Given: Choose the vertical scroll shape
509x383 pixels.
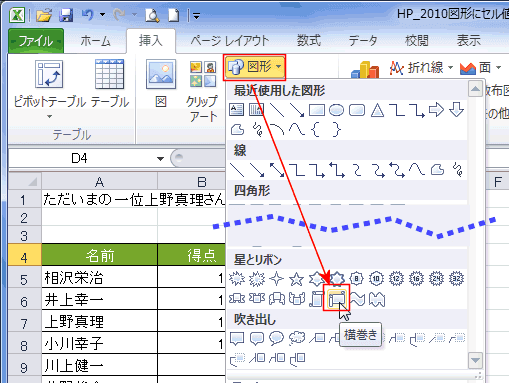Looking at the screenshot, I should [317, 299].
